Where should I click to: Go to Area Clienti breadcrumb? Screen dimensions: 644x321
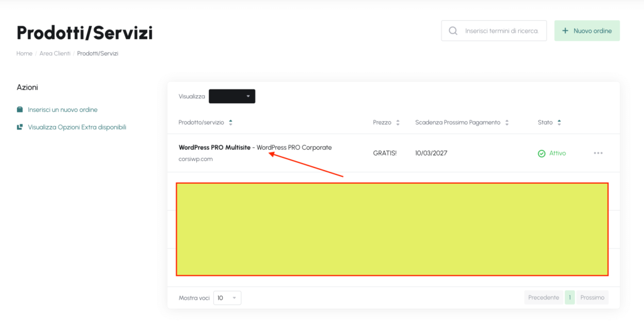tap(55, 53)
